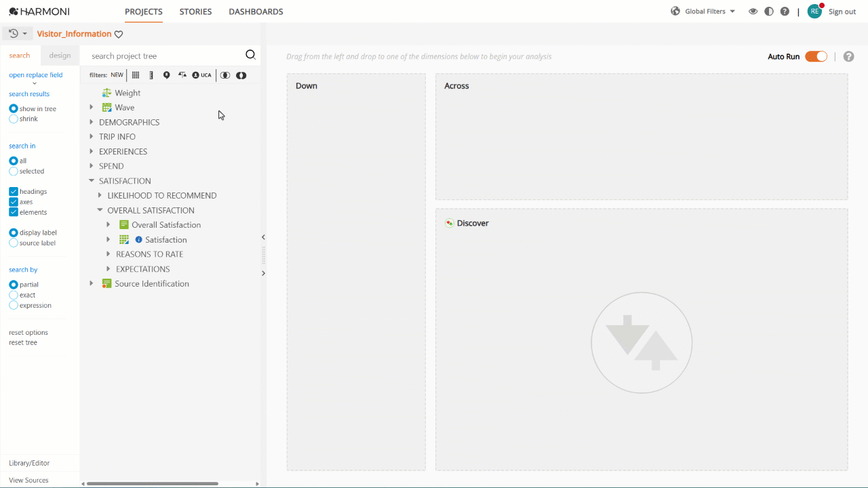Expand the EXPERIENCES folder

coord(92,151)
